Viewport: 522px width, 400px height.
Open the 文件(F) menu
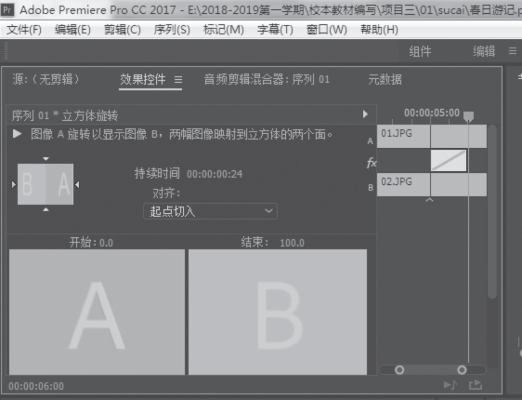click(x=24, y=30)
